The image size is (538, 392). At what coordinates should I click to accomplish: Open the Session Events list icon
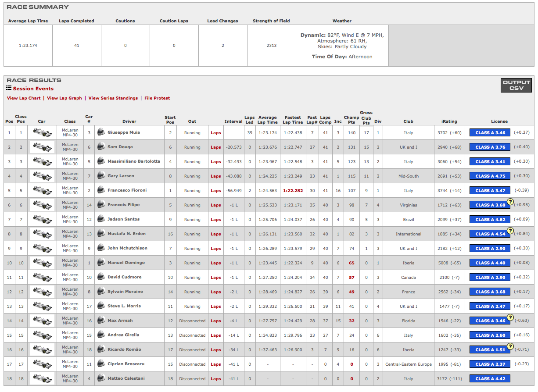pos(9,88)
